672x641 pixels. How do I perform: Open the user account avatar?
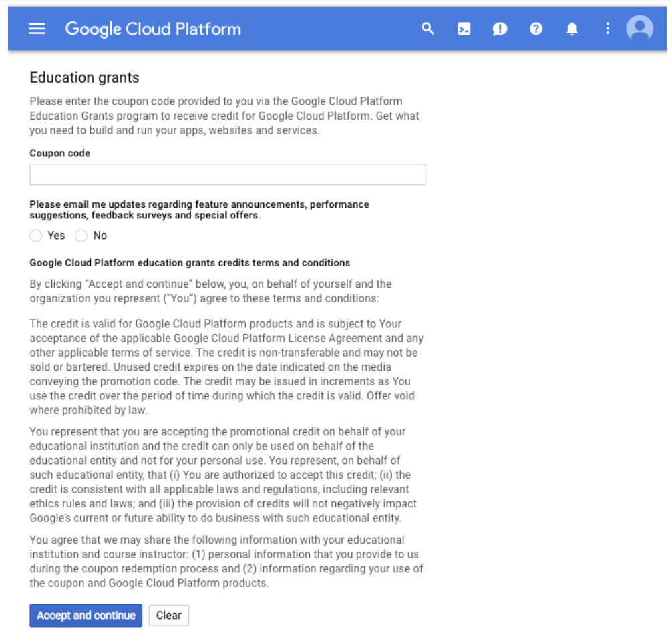pos(639,29)
